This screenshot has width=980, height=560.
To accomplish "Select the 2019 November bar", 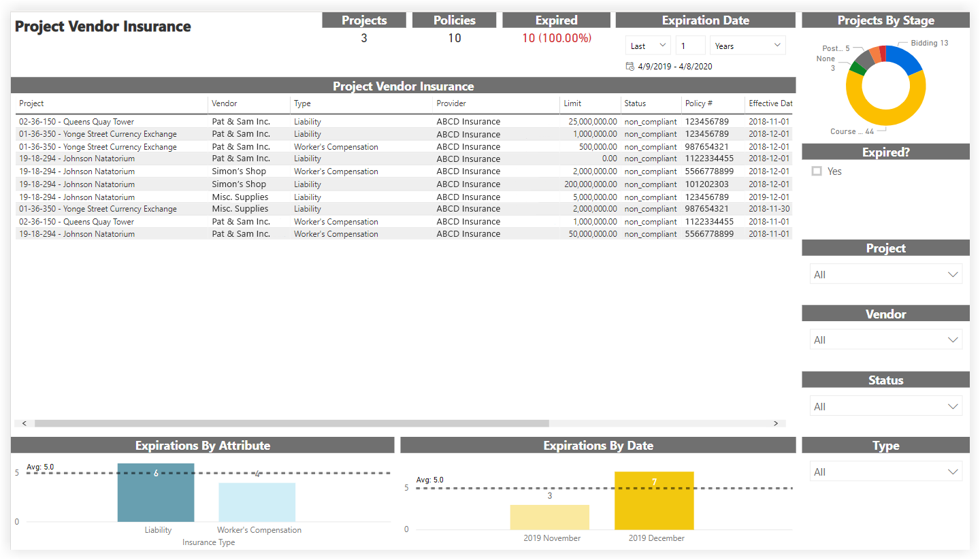I will coord(549,517).
